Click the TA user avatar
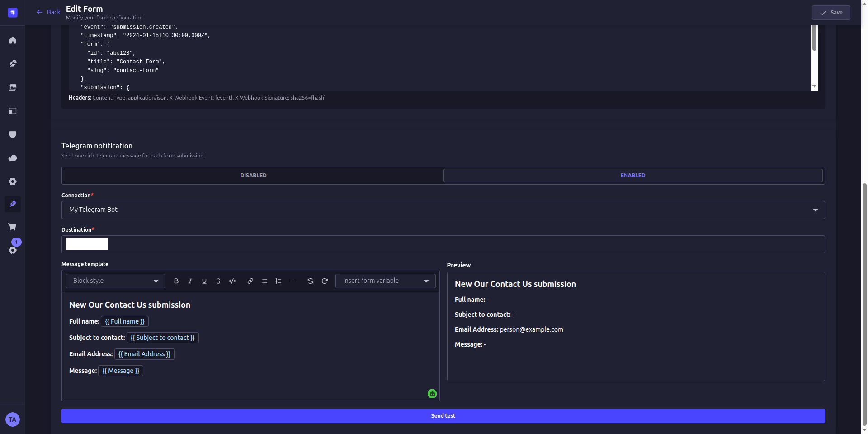Viewport: 868px width, 434px height. (13, 420)
